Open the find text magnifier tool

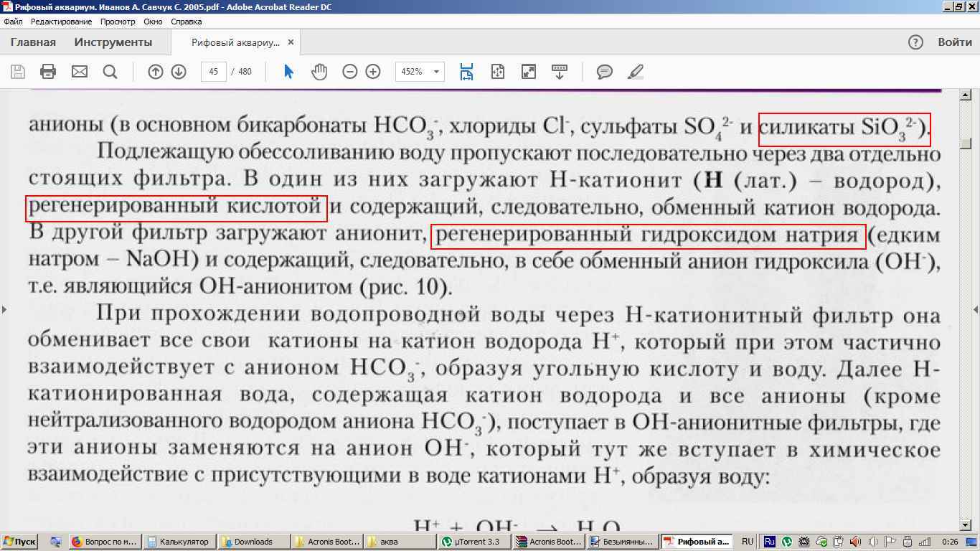(110, 72)
